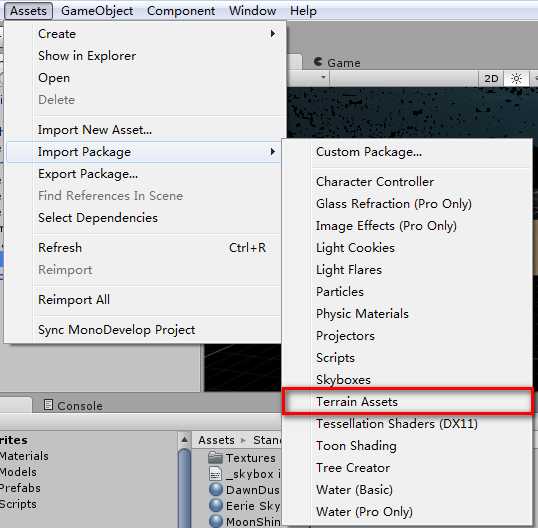Click the Console tab icon
The height and width of the screenshot is (528, 538).
[x=48, y=405]
